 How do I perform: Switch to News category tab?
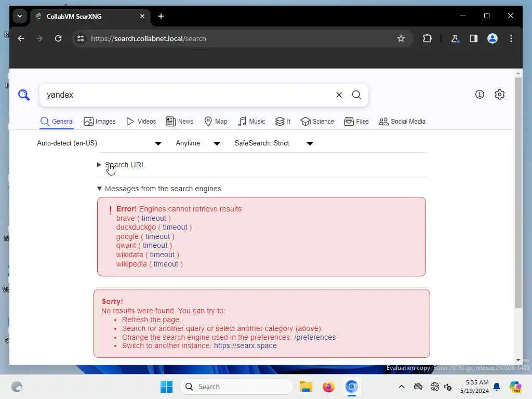click(179, 122)
